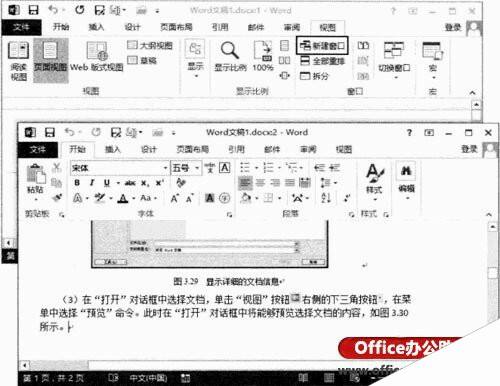
Task: Toggle Center alignment button
Action: 260,183
